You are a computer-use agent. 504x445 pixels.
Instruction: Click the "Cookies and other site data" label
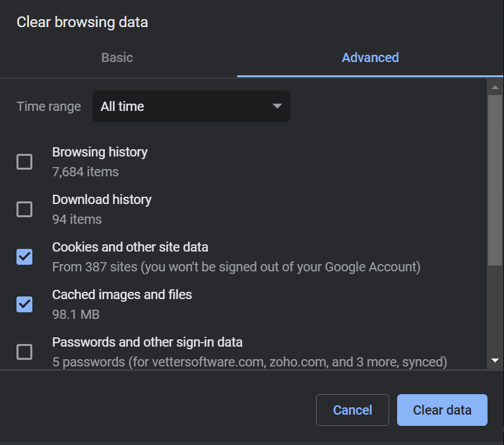(130, 247)
